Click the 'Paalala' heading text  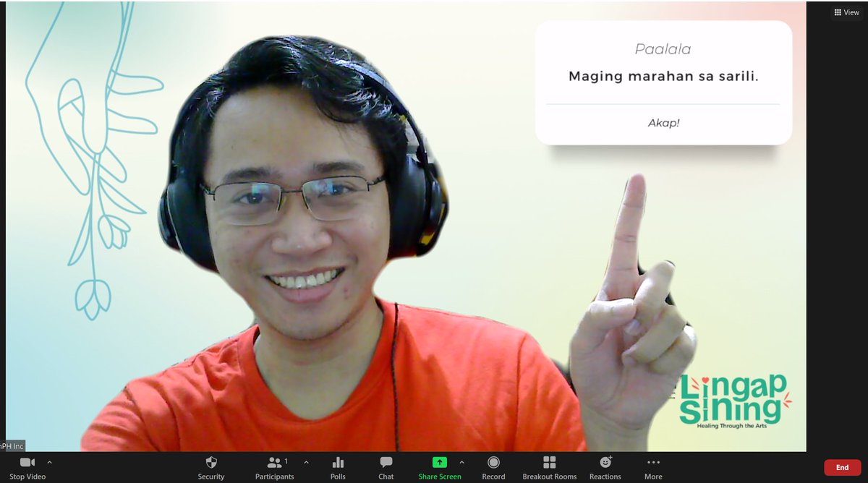point(663,50)
